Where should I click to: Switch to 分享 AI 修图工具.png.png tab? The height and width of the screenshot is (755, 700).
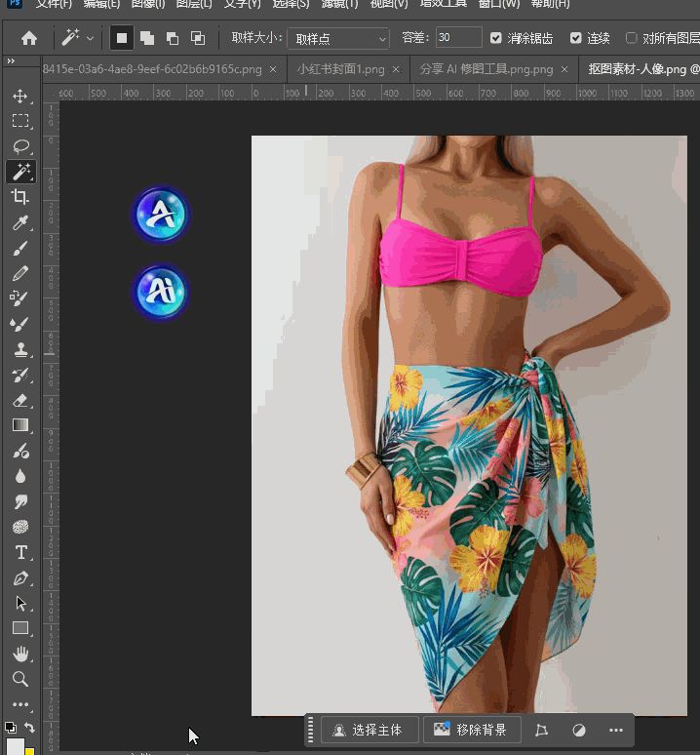pyautogui.click(x=486, y=69)
